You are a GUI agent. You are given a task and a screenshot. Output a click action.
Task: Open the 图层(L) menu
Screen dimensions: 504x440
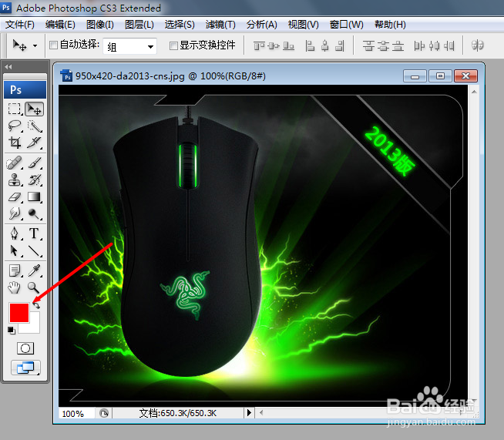(139, 25)
